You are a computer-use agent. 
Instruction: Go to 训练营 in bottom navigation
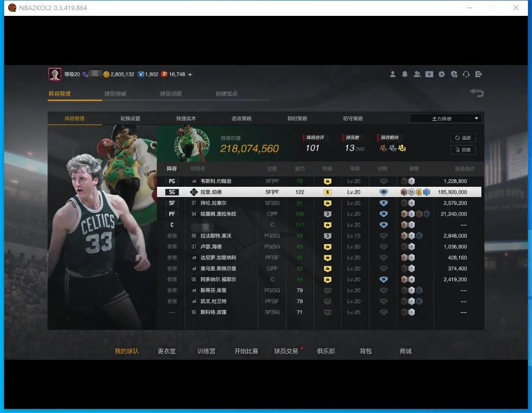206,351
